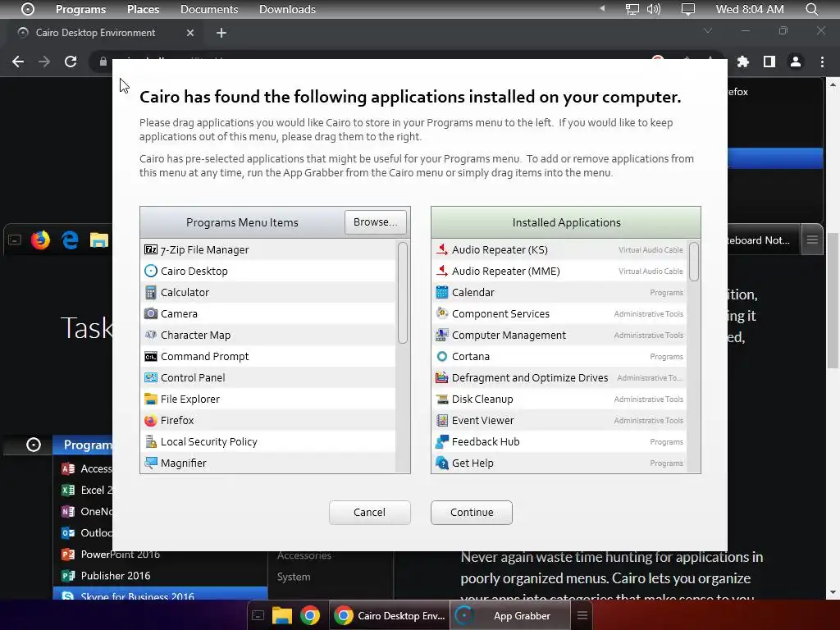Screen dimensions: 840x630
Task: Open a new Chrome tab
Action: coord(221,33)
